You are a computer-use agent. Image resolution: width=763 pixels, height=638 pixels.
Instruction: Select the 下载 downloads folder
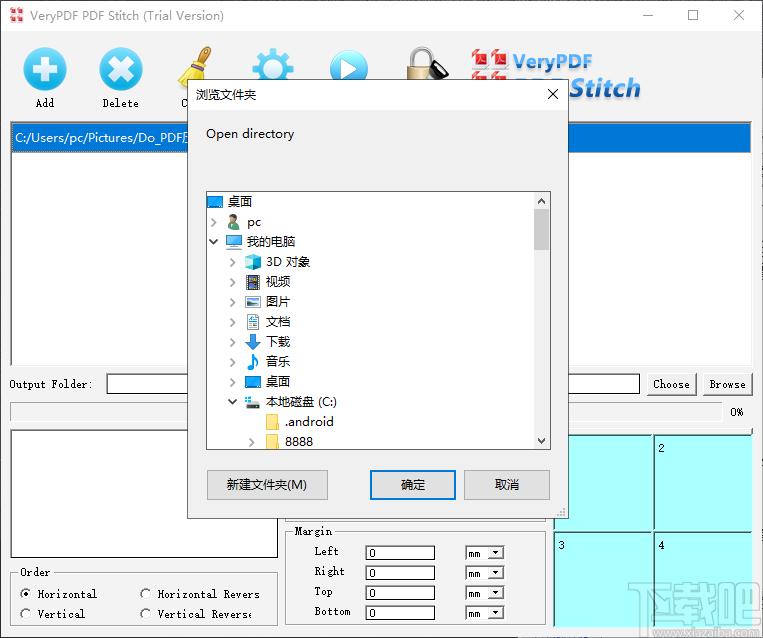tap(278, 342)
